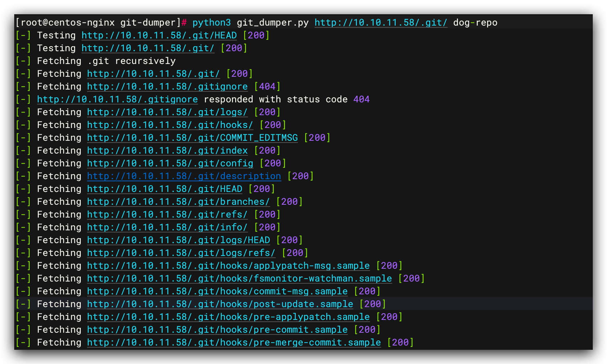Open the .git/refs/ URL

pos(167,214)
